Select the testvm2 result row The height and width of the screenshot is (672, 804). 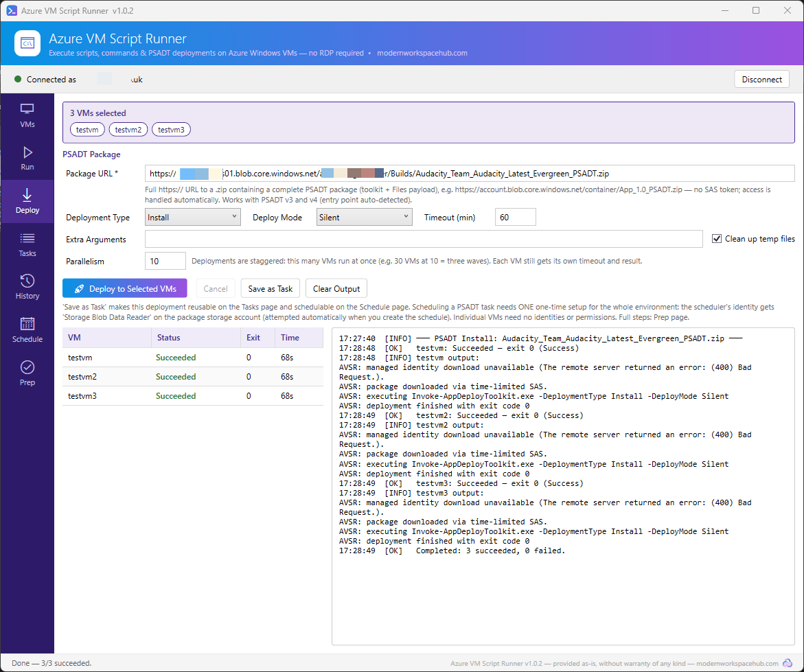pyautogui.click(x=193, y=377)
